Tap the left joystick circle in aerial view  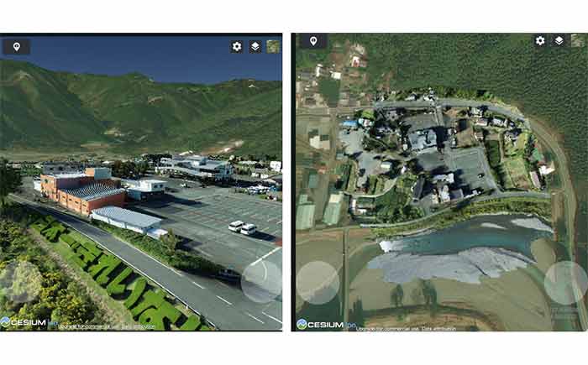pos(318,283)
